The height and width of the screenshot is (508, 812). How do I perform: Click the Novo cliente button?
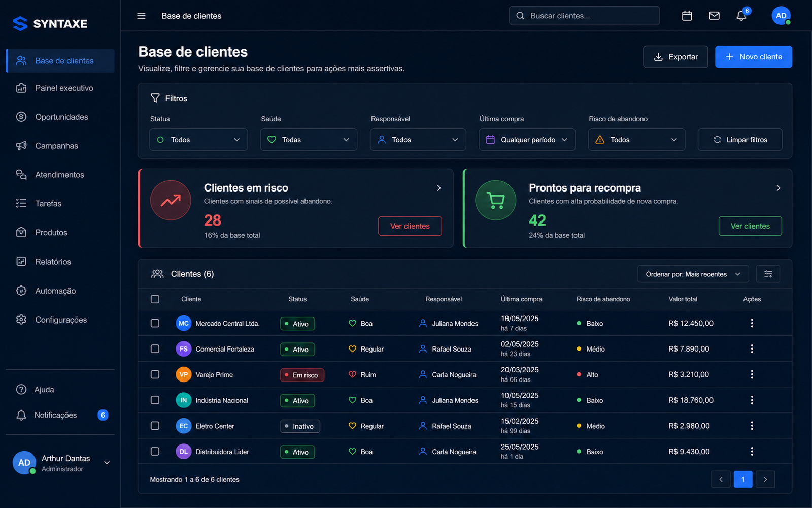tap(754, 57)
